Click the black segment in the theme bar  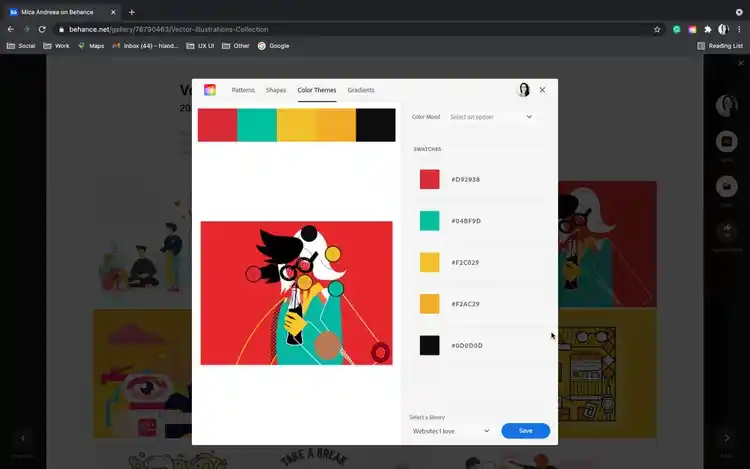pyautogui.click(x=375, y=125)
